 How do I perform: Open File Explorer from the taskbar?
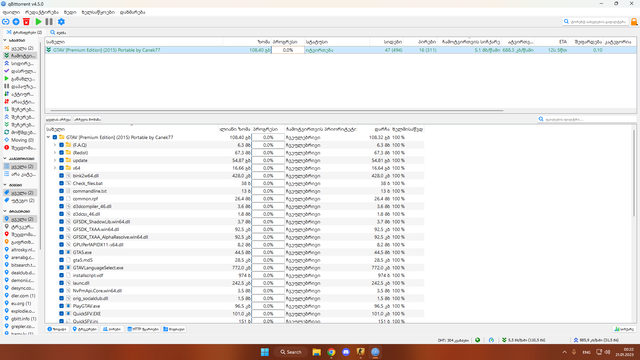pos(316,352)
